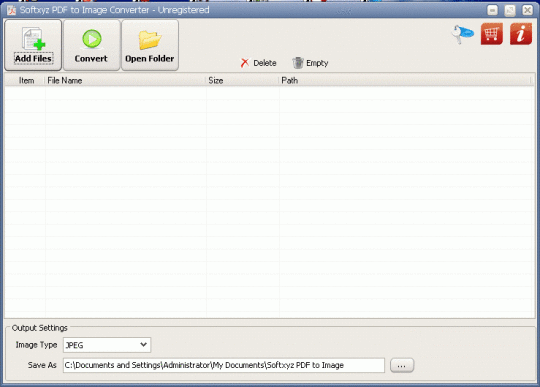Delete the selected file from the list

[258, 63]
